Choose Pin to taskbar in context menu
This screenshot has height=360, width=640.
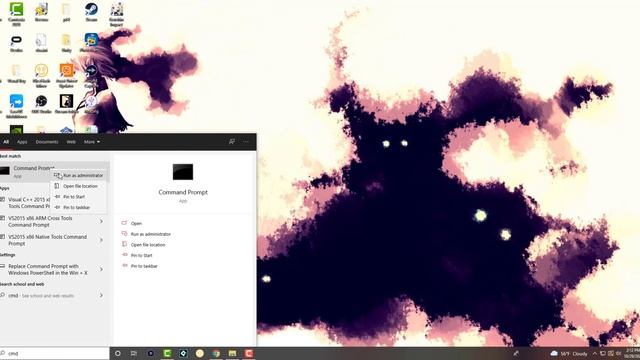78,207
